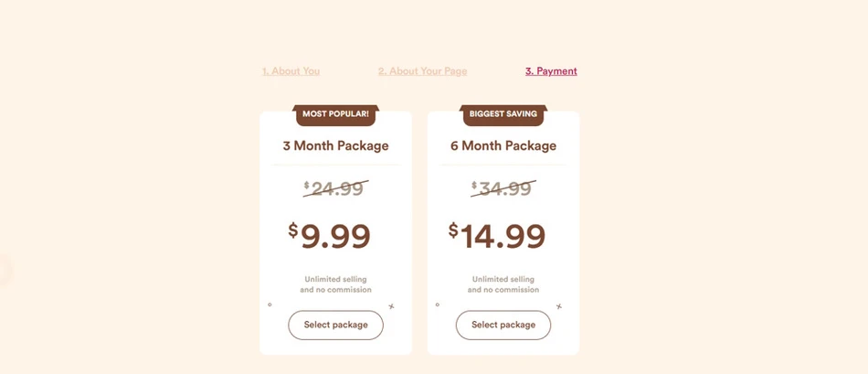Click small circle decoration in 3 Month card
The image size is (868, 374).
(x=270, y=305)
